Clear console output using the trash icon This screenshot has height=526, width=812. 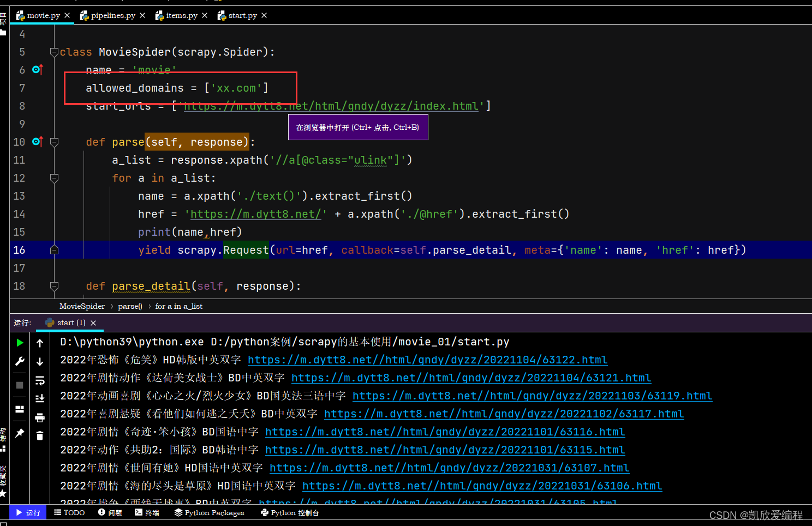click(x=40, y=435)
